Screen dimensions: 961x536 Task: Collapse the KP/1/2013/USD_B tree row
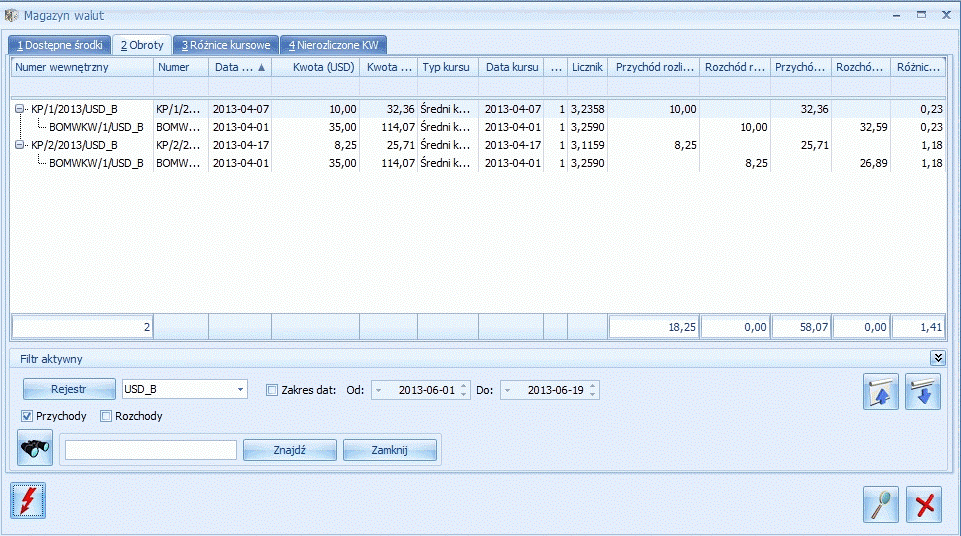click(x=21, y=109)
